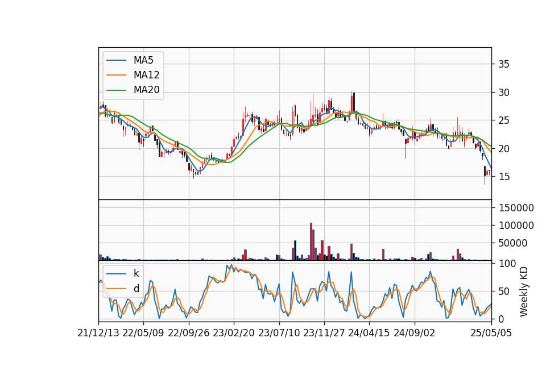This screenshot has width=546, height=392.
Task: Click the date label 22/05/09
Action: click(143, 333)
